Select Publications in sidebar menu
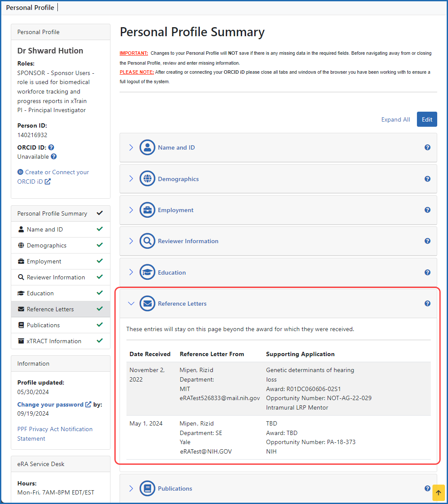 coord(60,325)
